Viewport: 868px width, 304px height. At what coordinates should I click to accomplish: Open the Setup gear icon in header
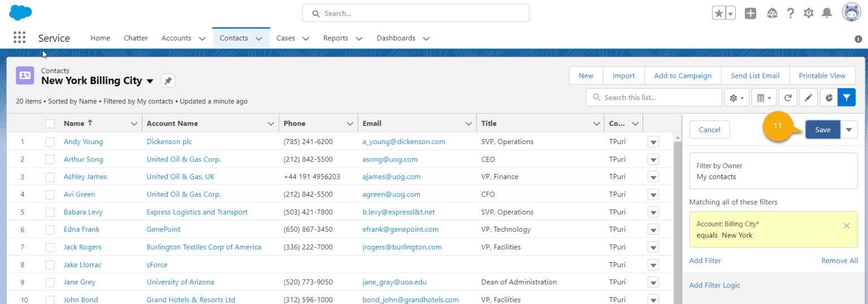click(809, 13)
